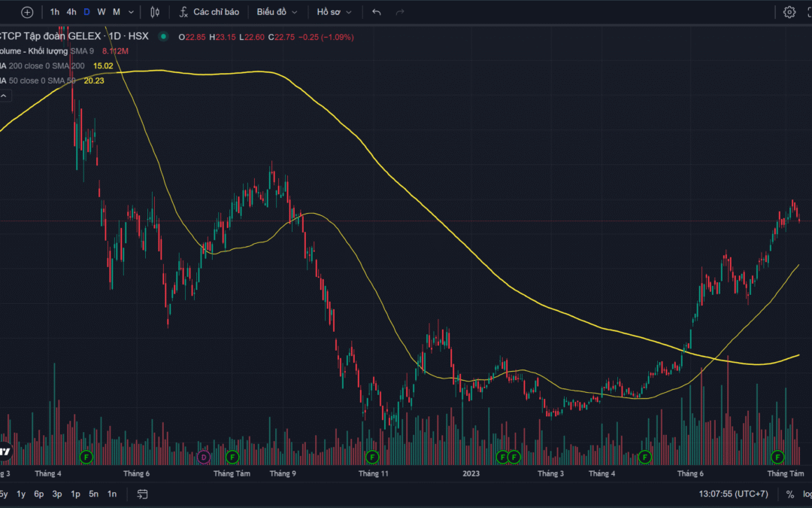This screenshot has height=508, width=812.
Task: Click the purple D dividend marker
Action: [x=203, y=457]
